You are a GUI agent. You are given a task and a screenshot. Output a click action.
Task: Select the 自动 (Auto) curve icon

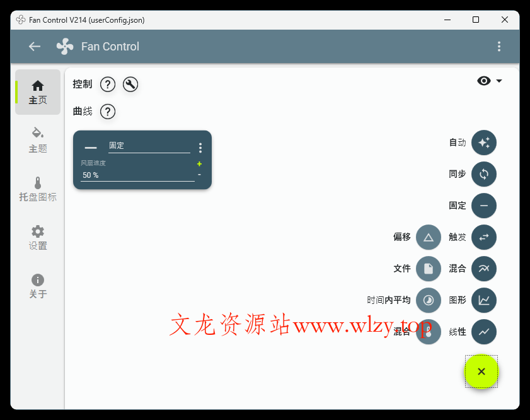[x=483, y=143]
